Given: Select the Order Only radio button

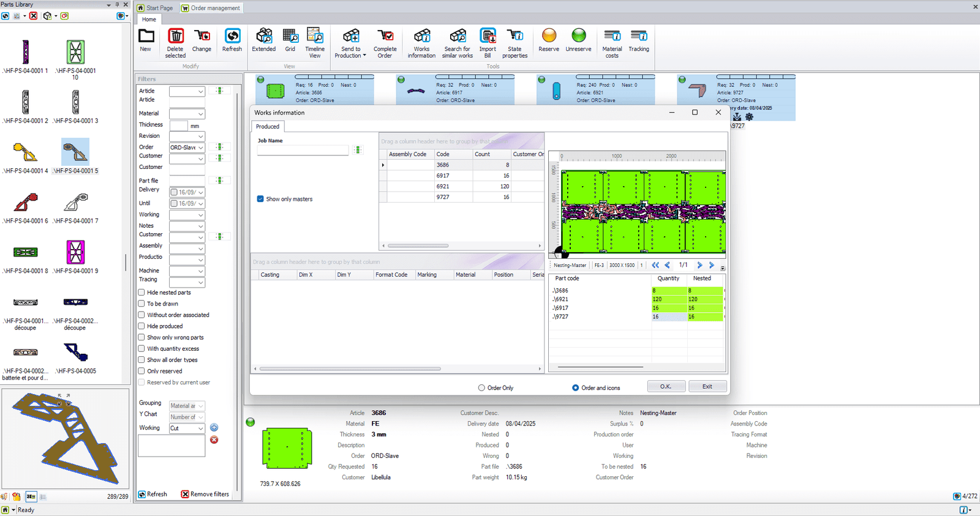Looking at the screenshot, I should [481, 388].
